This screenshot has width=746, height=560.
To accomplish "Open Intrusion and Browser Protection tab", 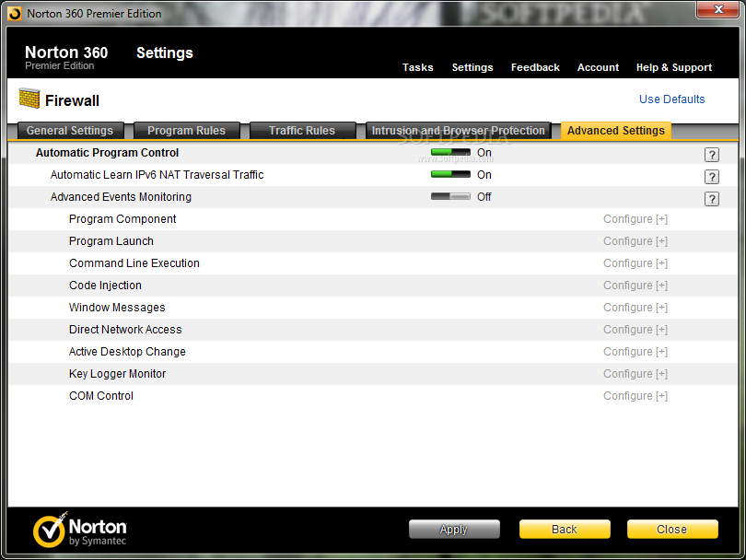I will coord(458,131).
